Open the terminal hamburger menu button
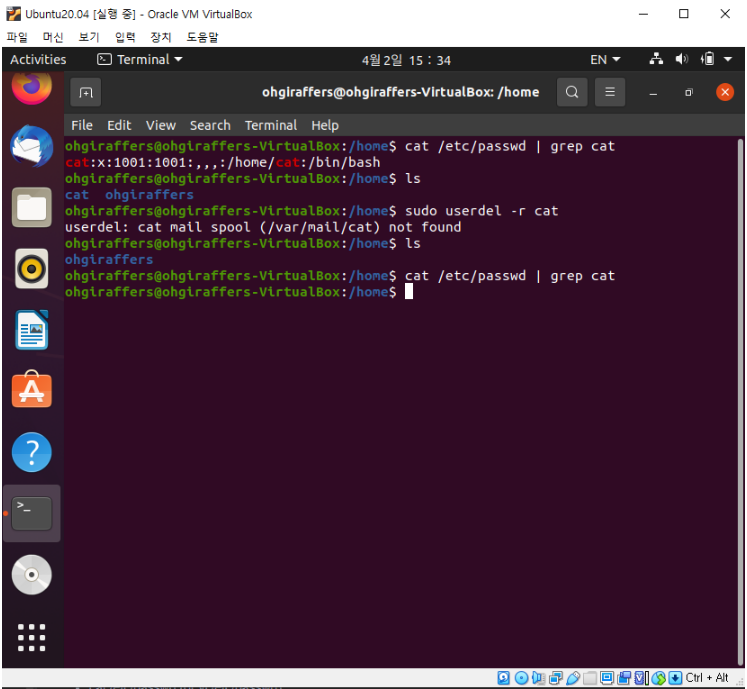The image size is (747, 689). (610, 92)
